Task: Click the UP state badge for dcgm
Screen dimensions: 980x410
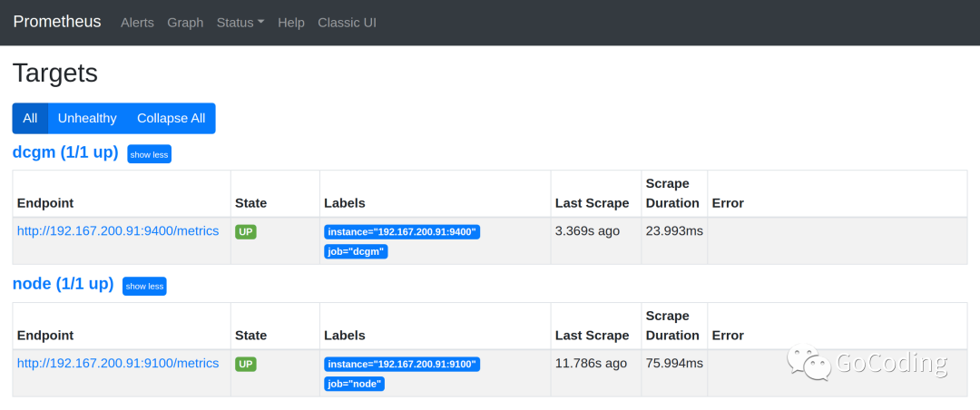Action: click(246, 232)
